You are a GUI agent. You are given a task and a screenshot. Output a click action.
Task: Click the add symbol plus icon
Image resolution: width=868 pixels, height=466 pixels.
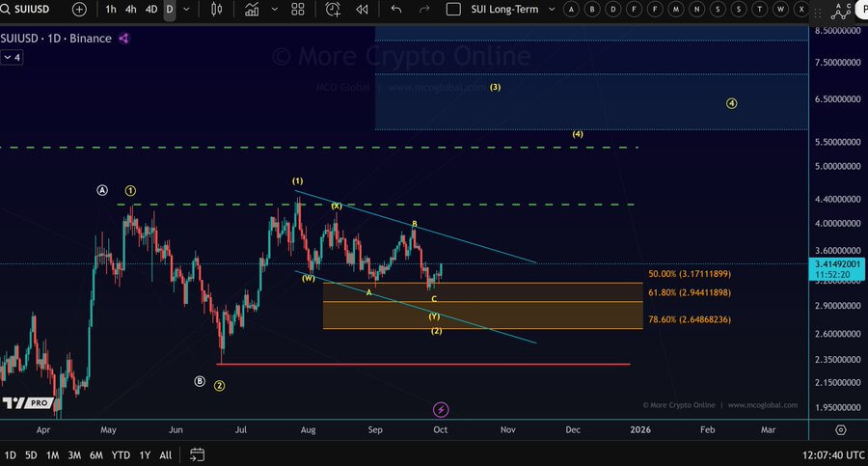pos(79,9)
